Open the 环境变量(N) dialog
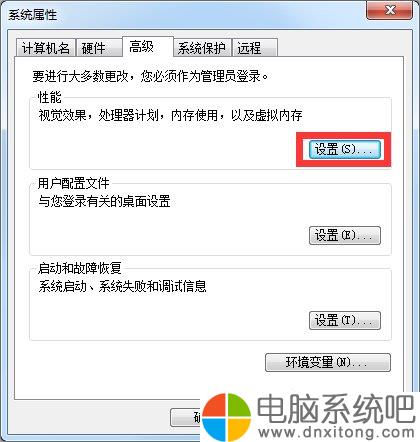The width and height of the screenshot is (420, 442). (x=327, y=362)
